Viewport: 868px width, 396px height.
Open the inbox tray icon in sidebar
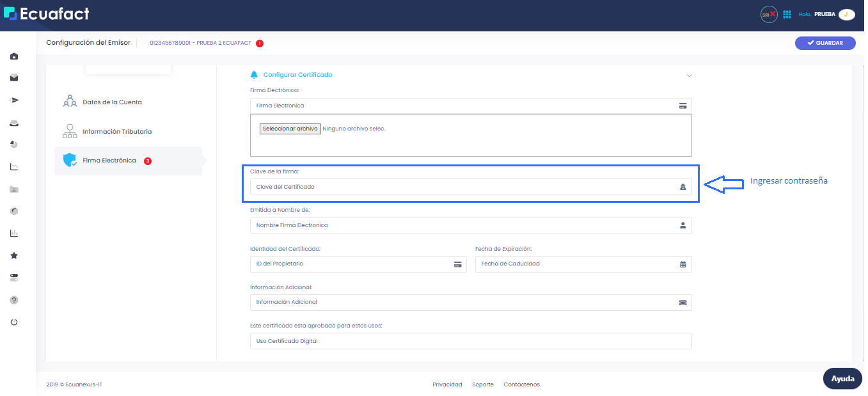tap(14, 122)
